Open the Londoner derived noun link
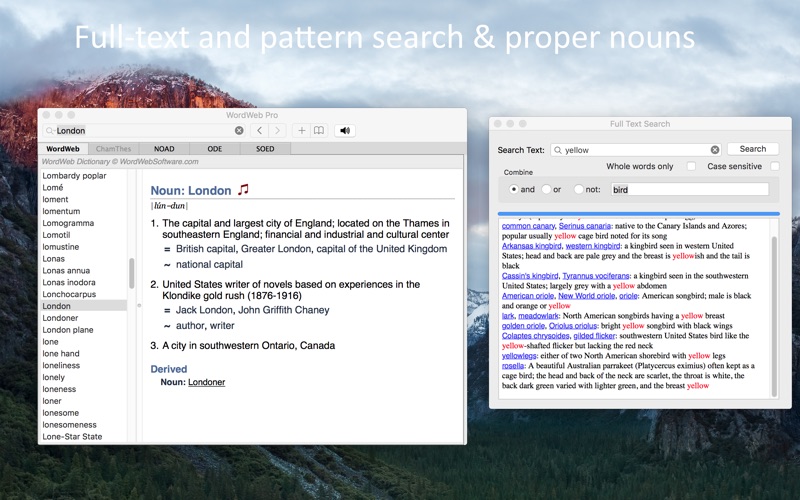Screen dimensions: 800x500 207,382
